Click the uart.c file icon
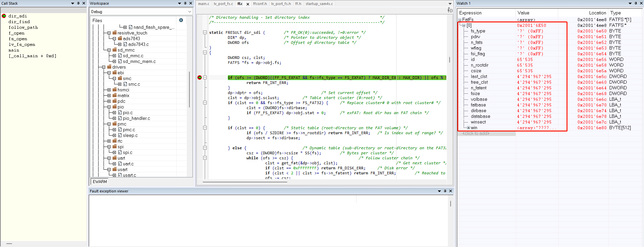Screen dimensions: 644x247 point(120,164)
